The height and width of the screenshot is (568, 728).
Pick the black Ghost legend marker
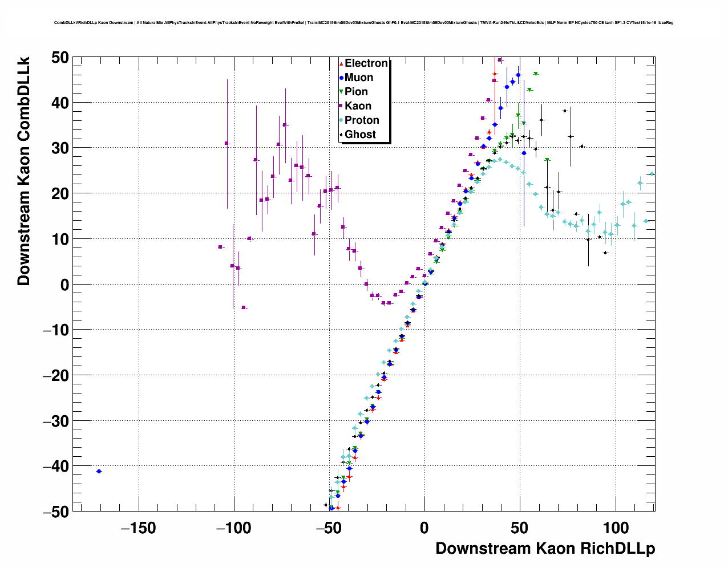[x=341, y=135]
